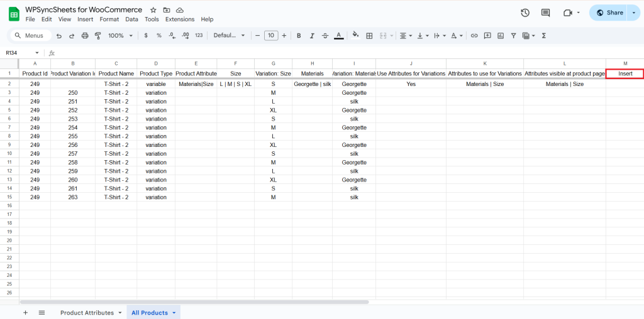Insert a link
Image resolution: width=644 pixels, height=319 pixels.
(474, 36)
